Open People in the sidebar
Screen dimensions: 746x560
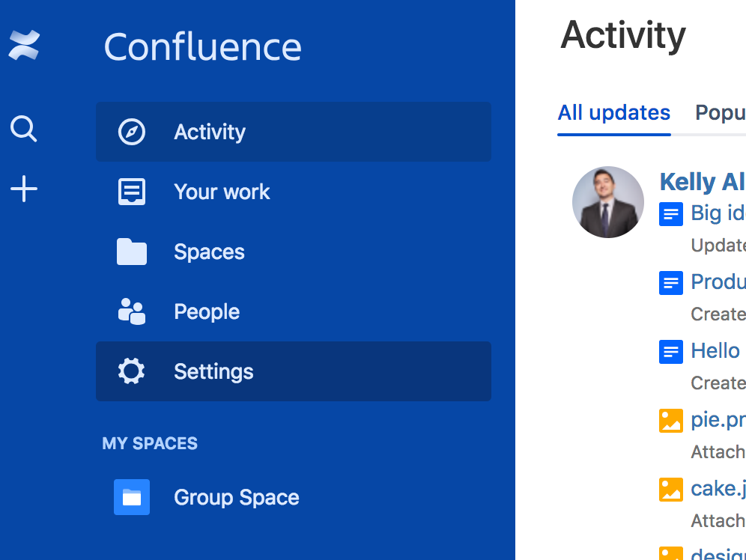294,311
